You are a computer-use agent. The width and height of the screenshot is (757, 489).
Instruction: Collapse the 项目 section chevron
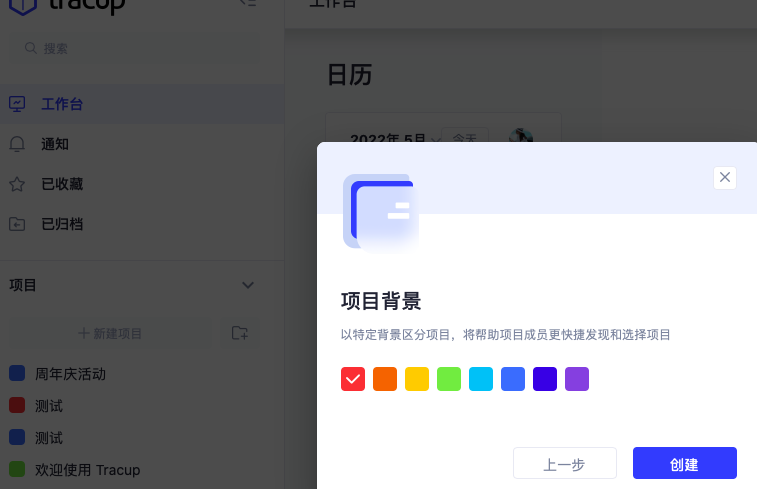[248, 285]
